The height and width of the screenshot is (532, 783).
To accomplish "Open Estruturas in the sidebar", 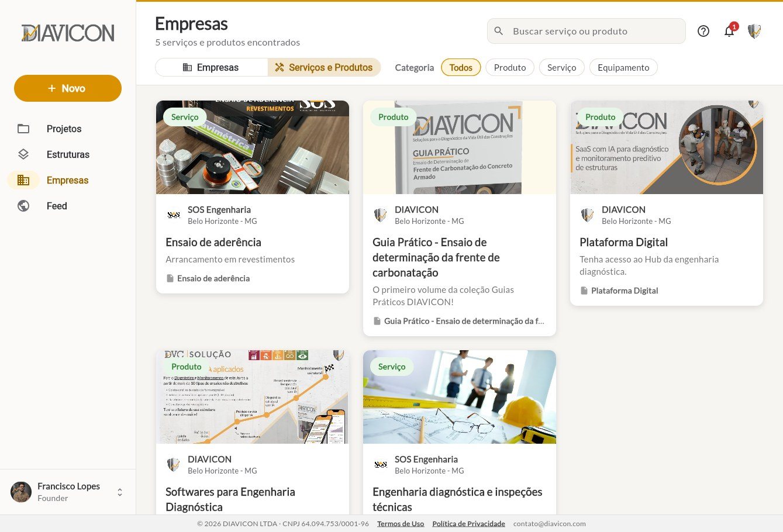I will pos(68,154).
